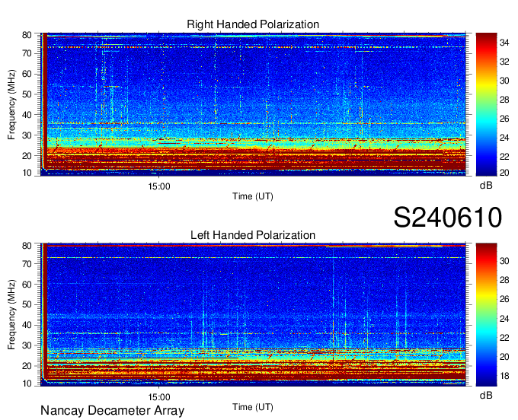The height and width of the screenshot is (420, 518).
Task: Click the "20" label on Left Handed color bar
Action: click(x=504, y=357)
